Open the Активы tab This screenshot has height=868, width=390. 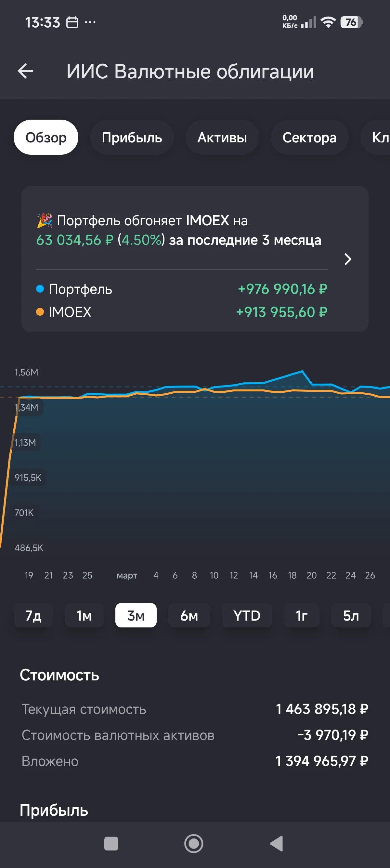tap(222, 137)
